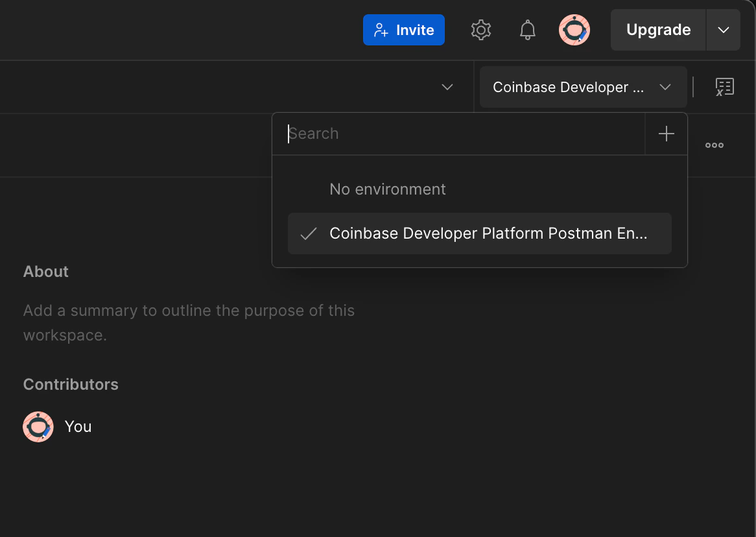Screen dimensions: 756x537
Task: Click the plus icon to create an environment
Action: 667,134
